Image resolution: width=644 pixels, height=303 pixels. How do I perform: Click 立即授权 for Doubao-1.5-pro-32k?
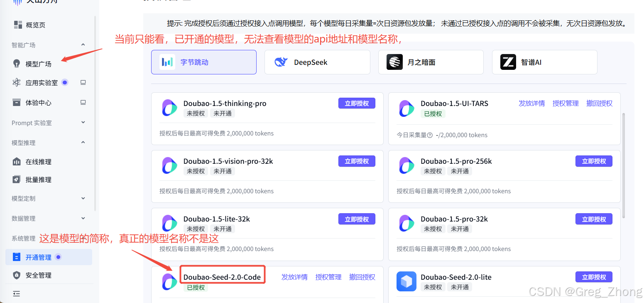(x=594, y=219)
